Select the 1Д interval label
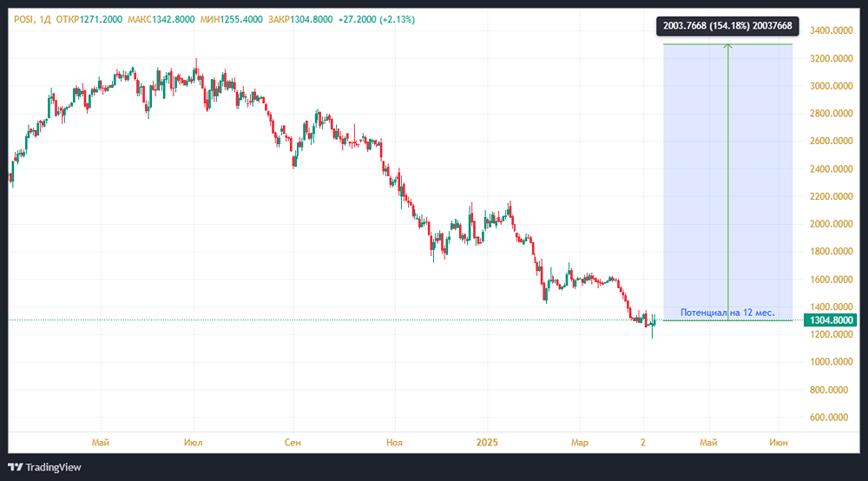This screenshot has height=481, width=868. [x=47, y=19]
